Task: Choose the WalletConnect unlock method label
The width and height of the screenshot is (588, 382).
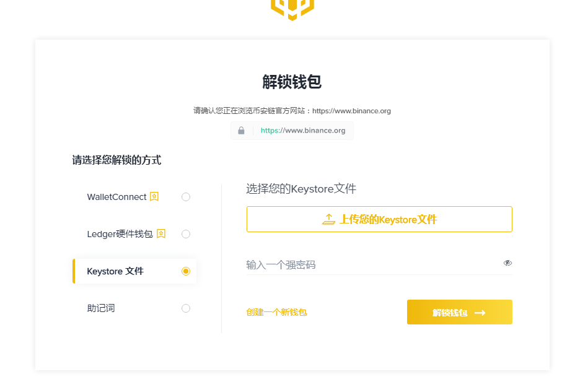Action: 116,197
